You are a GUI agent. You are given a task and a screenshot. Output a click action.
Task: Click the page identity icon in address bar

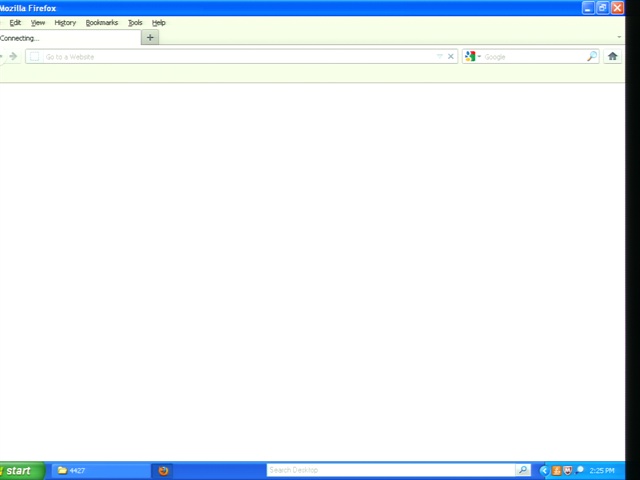[35, 56]
